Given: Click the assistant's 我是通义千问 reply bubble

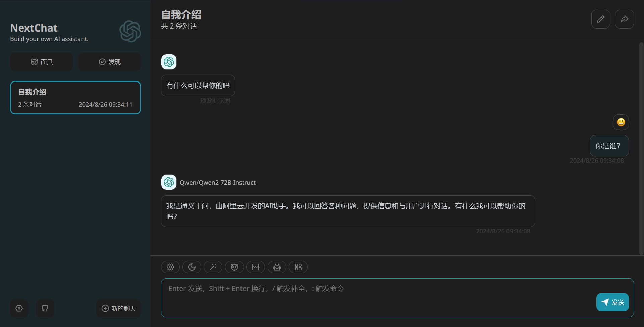Looking at the screenshot, I should [348, 211].
